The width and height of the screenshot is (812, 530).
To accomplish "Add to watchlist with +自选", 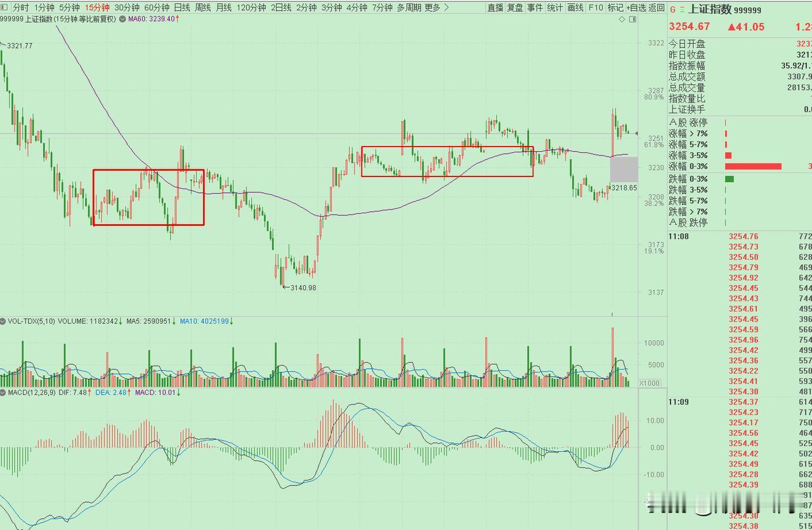I will pos(636,8).
